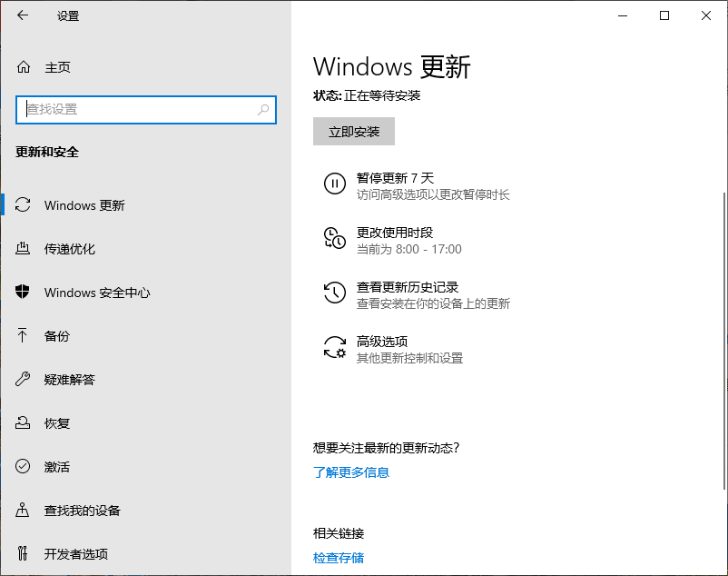Select 备份 in the sidebar
The width and height of the screenshot is (728, 576).
pos(56,336)
